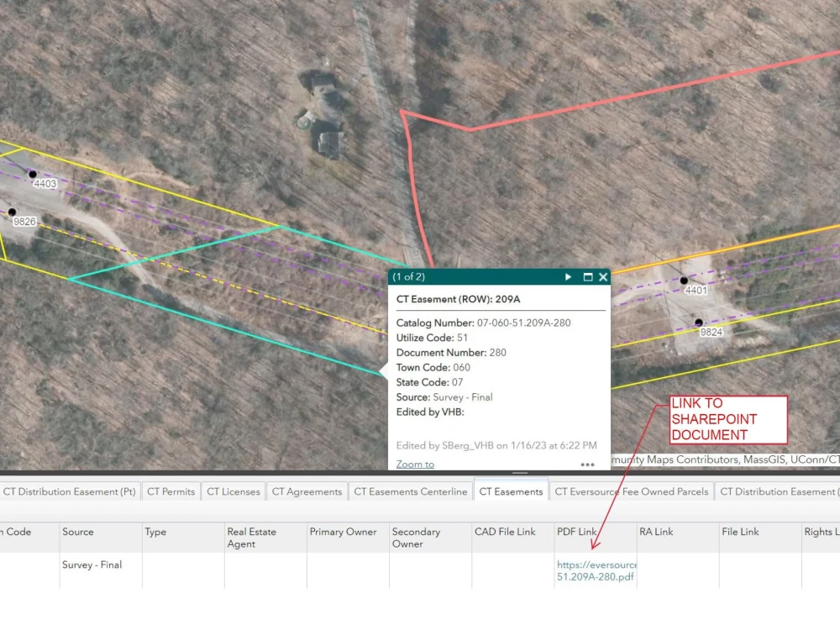Image resolution: width=840 pixels, height=630 pixels.
Task: Select the Survey - Final table row
Action: pos(92,565)
